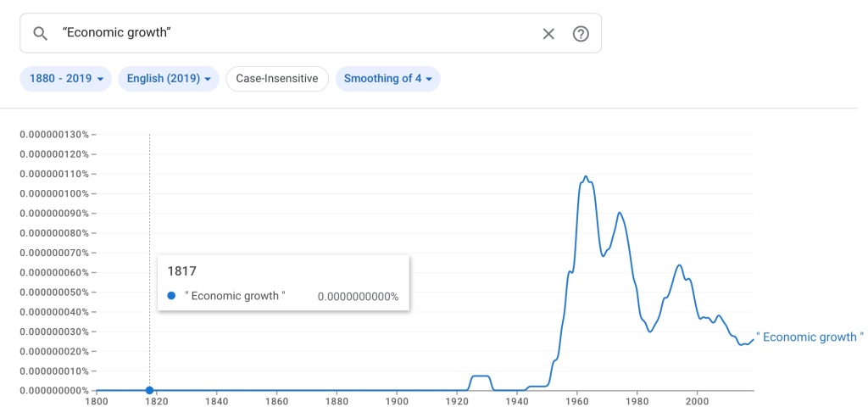Click the 1817 tooltip heading
868x418 pixels.
pyautogui.click(x=181, y=272)
